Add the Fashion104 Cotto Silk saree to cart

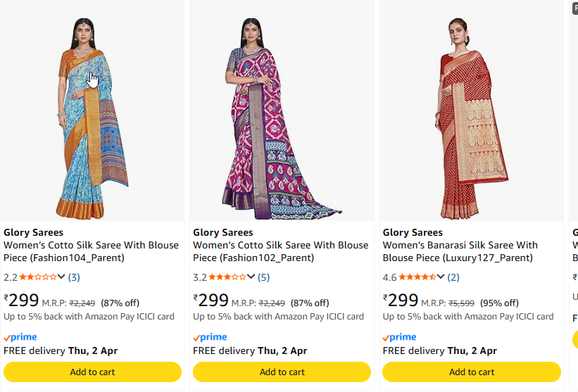click(x=92, y=372)
